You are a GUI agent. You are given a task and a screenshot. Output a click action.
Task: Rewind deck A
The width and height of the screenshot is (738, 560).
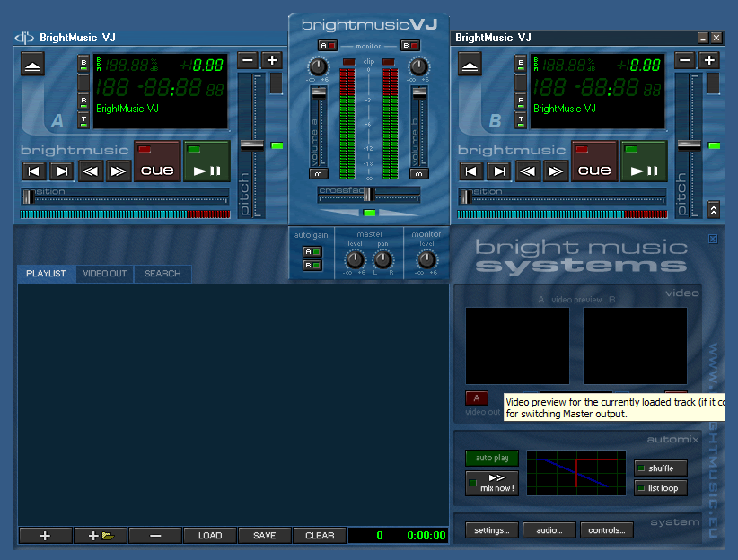pos(90,171)
